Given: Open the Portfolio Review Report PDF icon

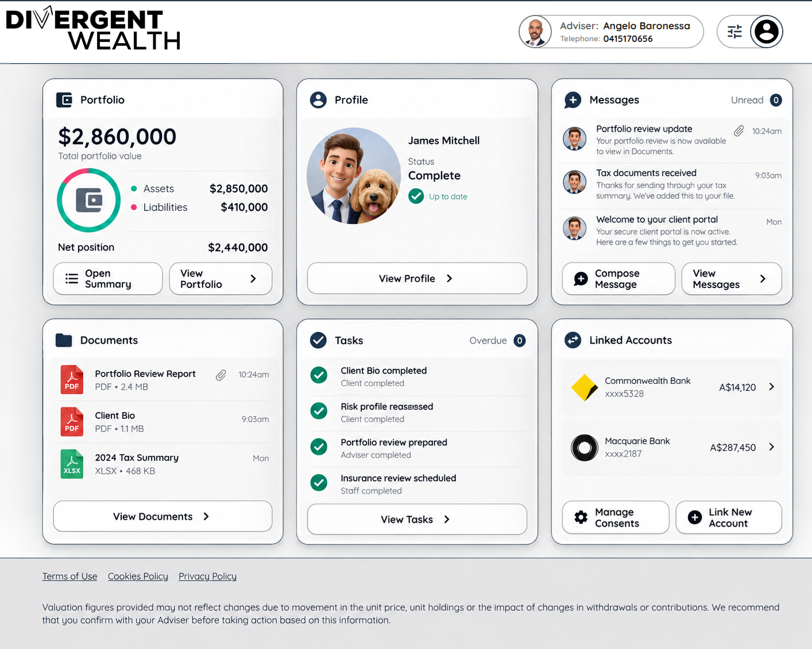Looking at the screenshot, I should [x=72, y=380].
